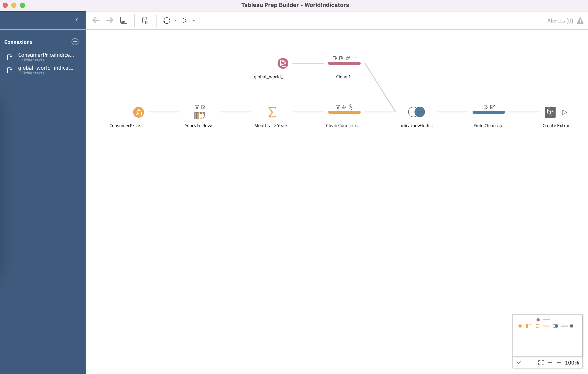Select the ConsumerPrice input step
Screen dimensions: 588x374
point(138,112)
